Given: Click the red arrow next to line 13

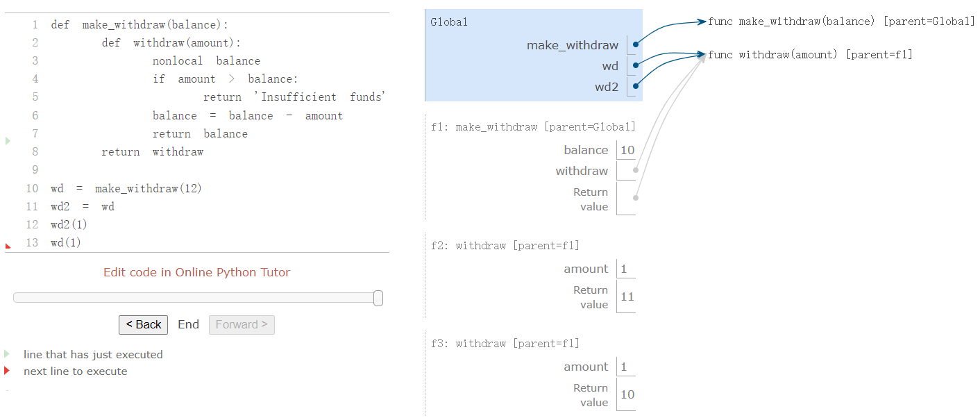Looking at the screenshot, I should point(7,244).
